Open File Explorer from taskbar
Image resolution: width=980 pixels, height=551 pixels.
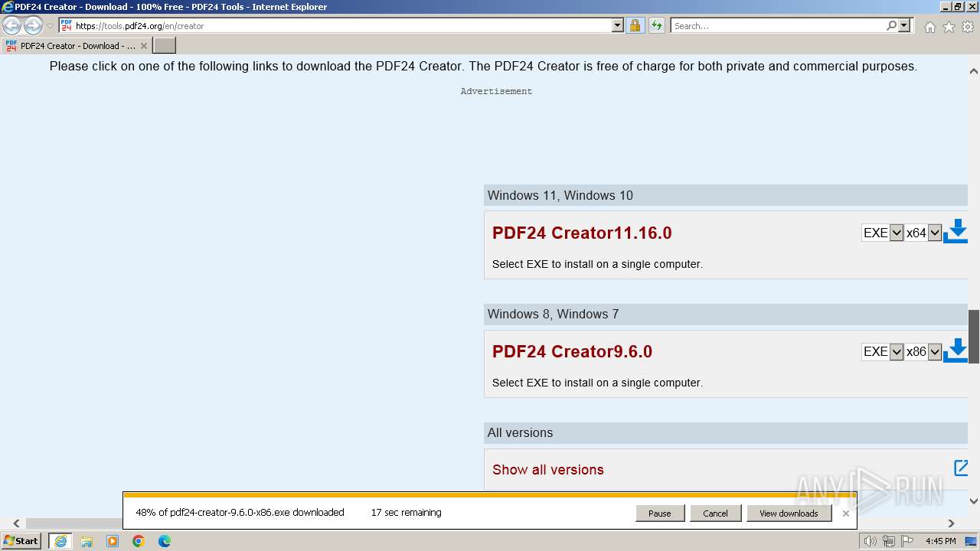pos(87,541)
